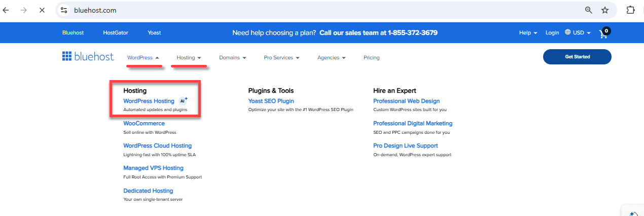Open the shopping cart icon
The image size is (644, 216).
(x=604, y=33)
